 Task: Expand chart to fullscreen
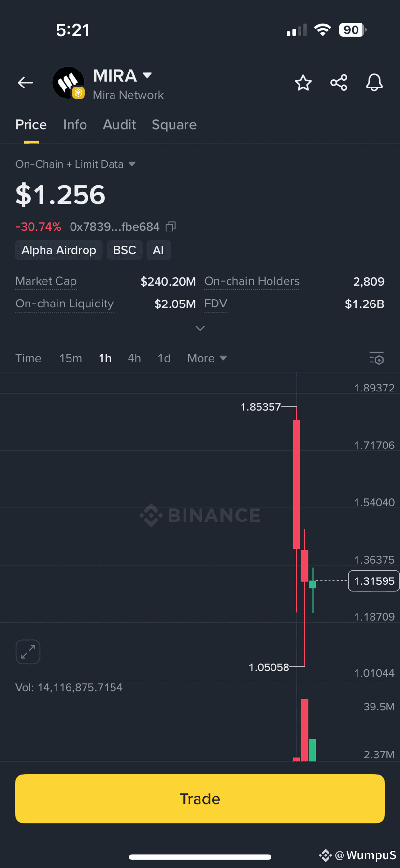pyautogui.click(x=28, y=652)
